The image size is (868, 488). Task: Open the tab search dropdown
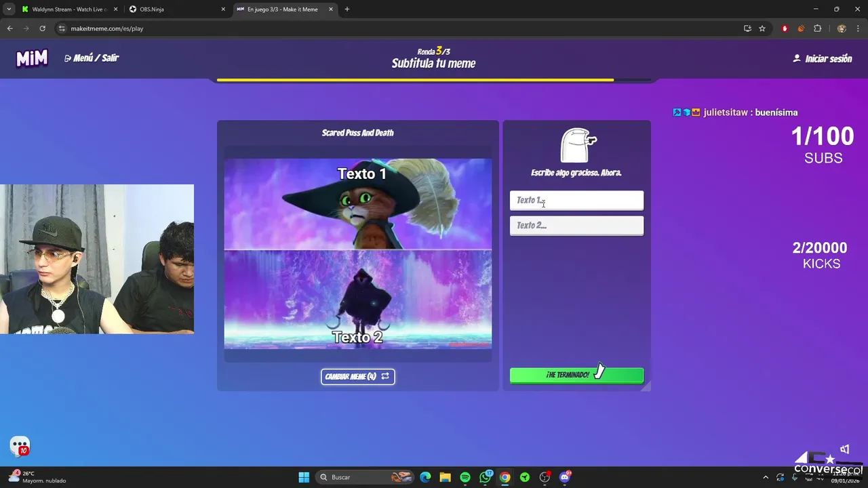tap(9, 9)
